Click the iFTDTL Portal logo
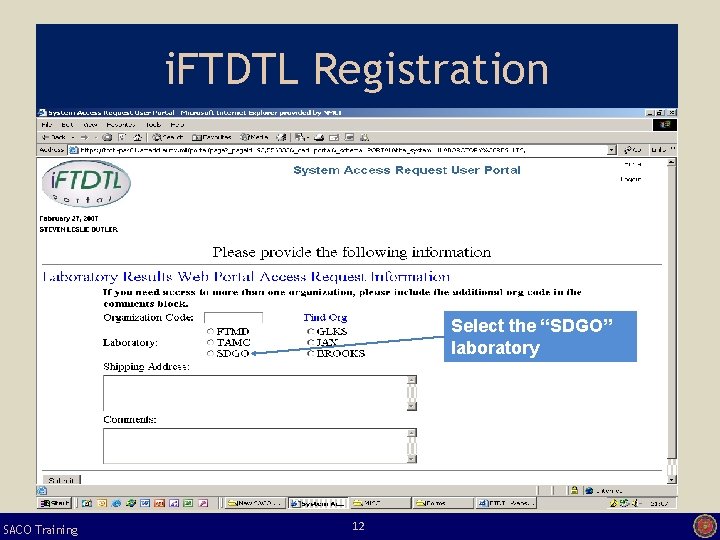 [x=86, y=183]
